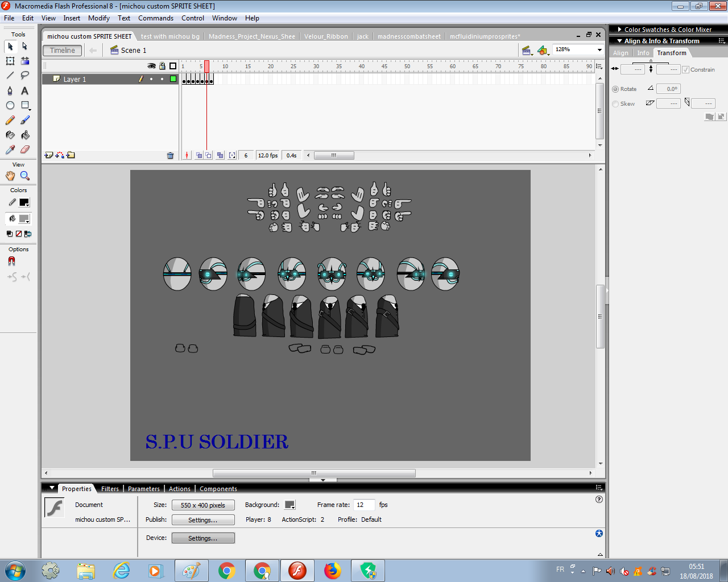The height and width of the screenshot is (582, 728).
Task: Click the Publish Settings button
Action: 203,520
